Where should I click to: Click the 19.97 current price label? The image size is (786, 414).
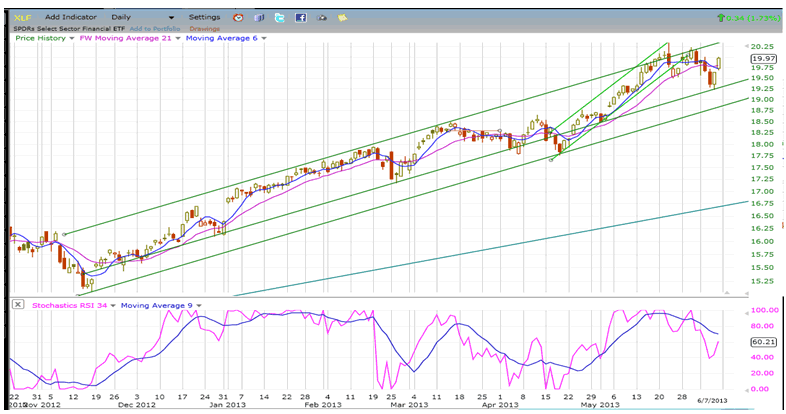763,60
